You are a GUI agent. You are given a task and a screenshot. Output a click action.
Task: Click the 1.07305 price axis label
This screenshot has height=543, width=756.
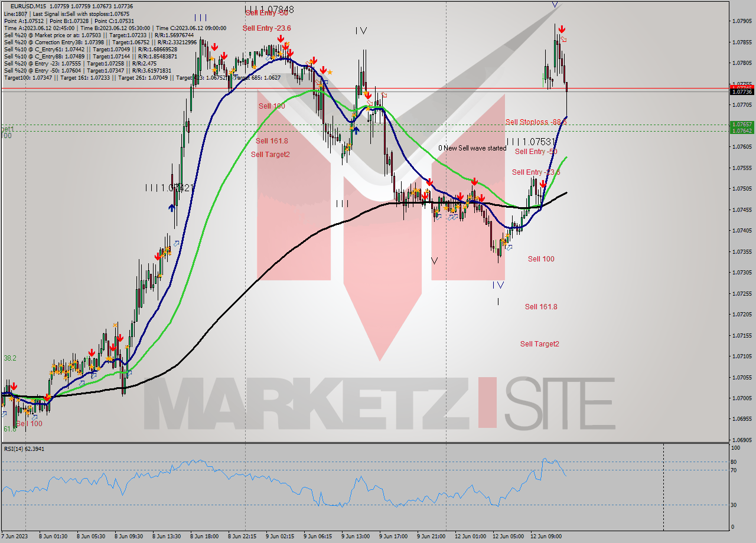[742, 272]
